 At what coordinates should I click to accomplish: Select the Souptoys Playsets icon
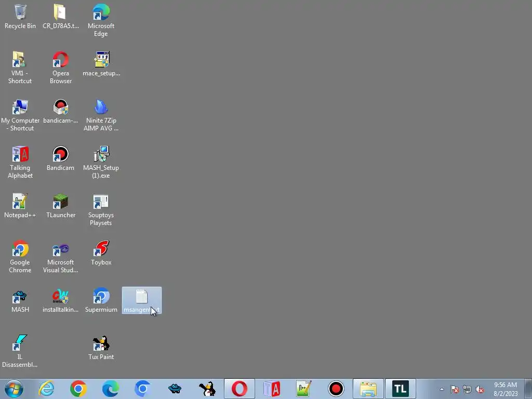point(101,209)
